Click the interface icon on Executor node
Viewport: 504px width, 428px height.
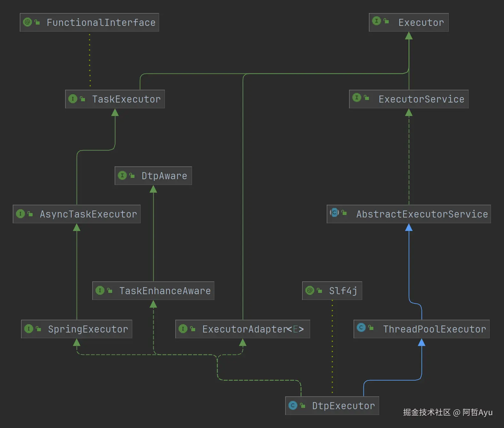point(377,21)
